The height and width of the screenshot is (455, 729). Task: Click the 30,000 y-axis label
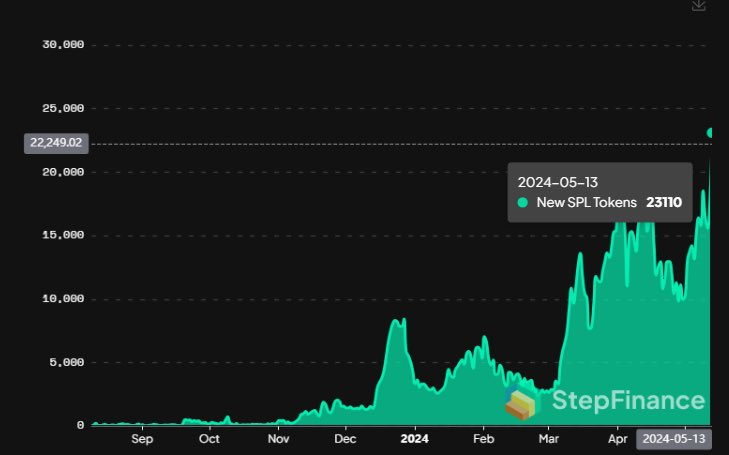point(63,45)
